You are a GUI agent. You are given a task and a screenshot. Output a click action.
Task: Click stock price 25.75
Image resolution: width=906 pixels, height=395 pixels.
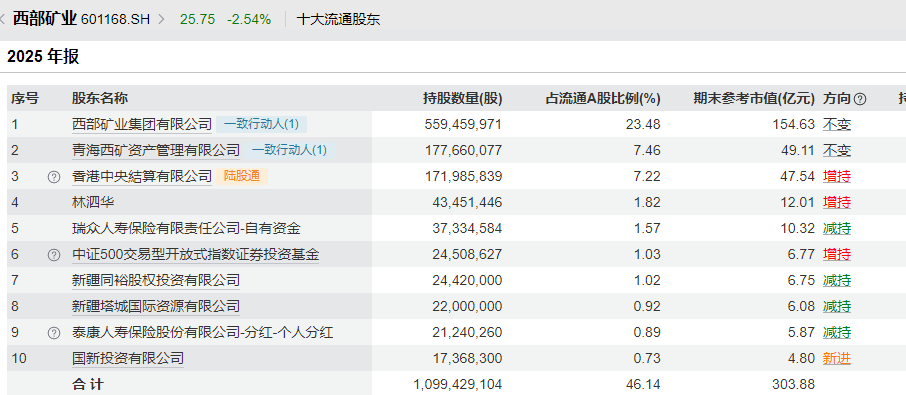point(197,20)
